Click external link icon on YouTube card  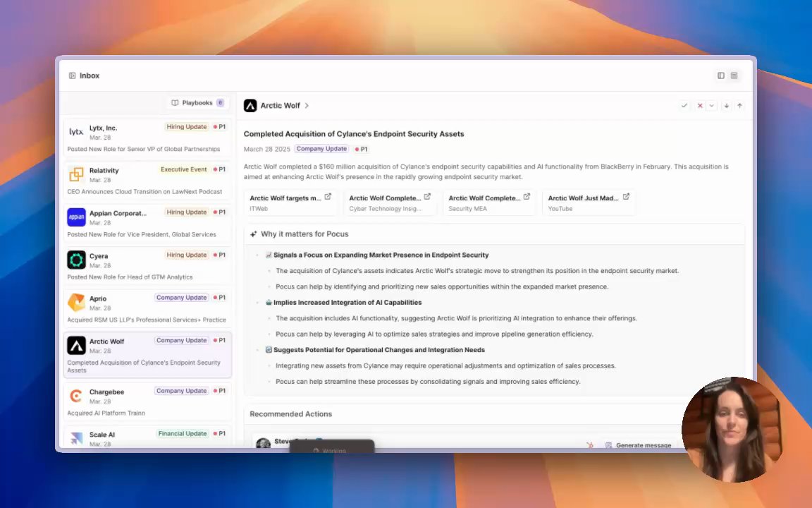click(x=626, y=196)
